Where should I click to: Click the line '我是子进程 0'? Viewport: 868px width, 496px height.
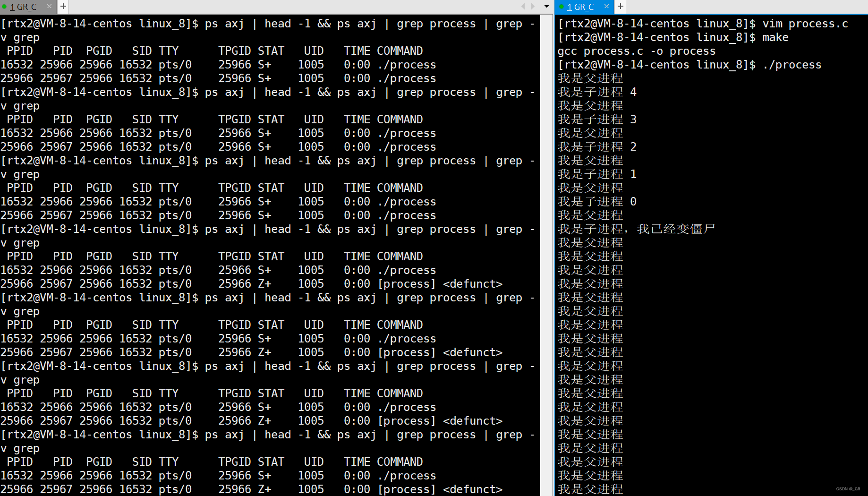(597, 202)
